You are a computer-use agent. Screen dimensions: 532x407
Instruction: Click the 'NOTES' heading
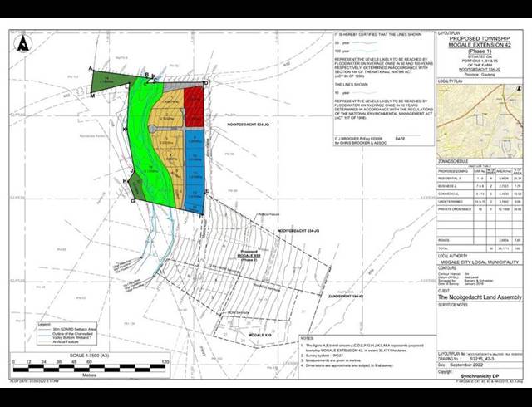tap(308, 339)
